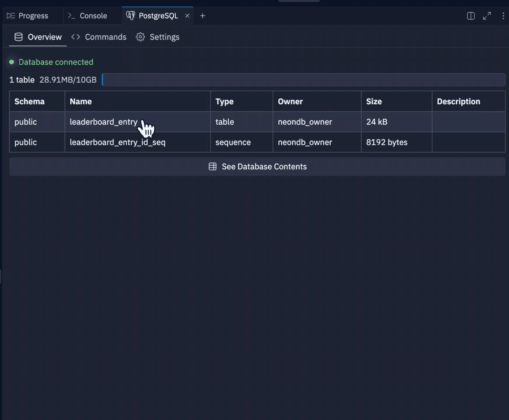The width and height of the screenshot is (509, 420).
Task: Click the database storage usage bar
Action: click(303, 80)
